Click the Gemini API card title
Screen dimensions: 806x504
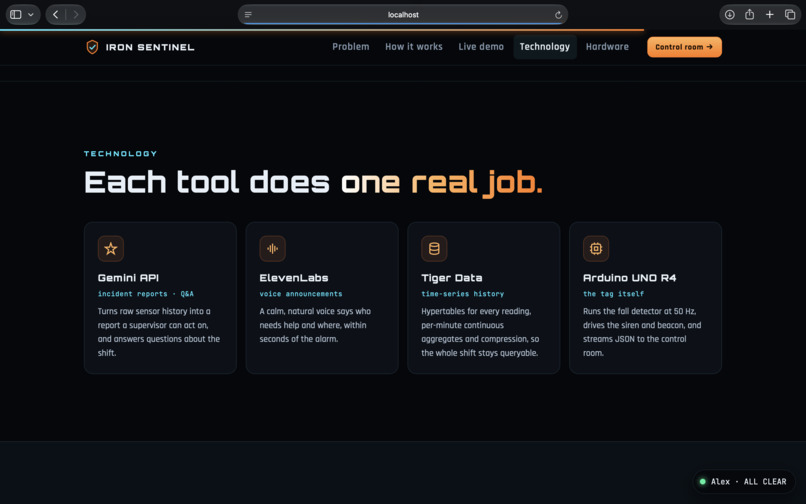pos(129,278)
